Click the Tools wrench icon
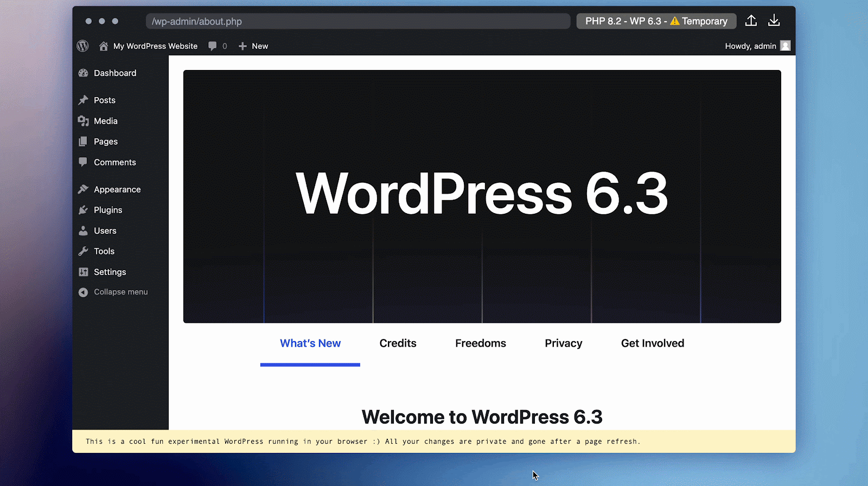Viewport: 868px width, 486px height. [x=83, y=251]
